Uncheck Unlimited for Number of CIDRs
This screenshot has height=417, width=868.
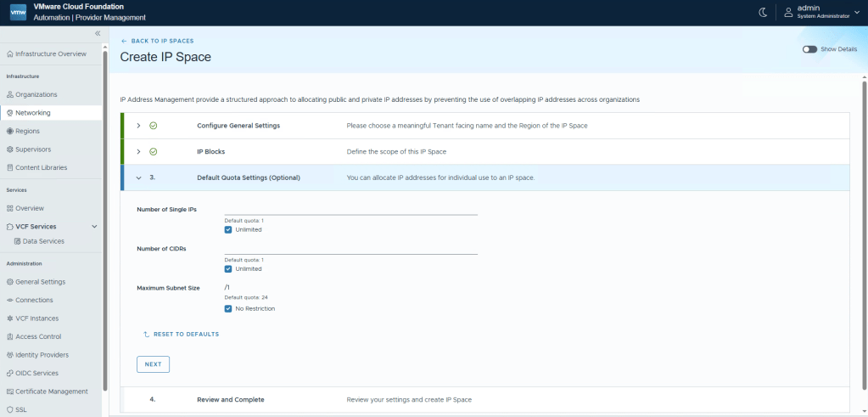[228, 268]
